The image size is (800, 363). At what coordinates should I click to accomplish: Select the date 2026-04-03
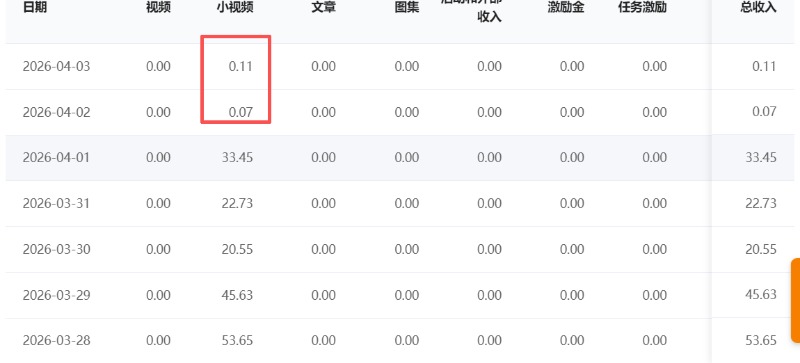[x=56, y=66]
